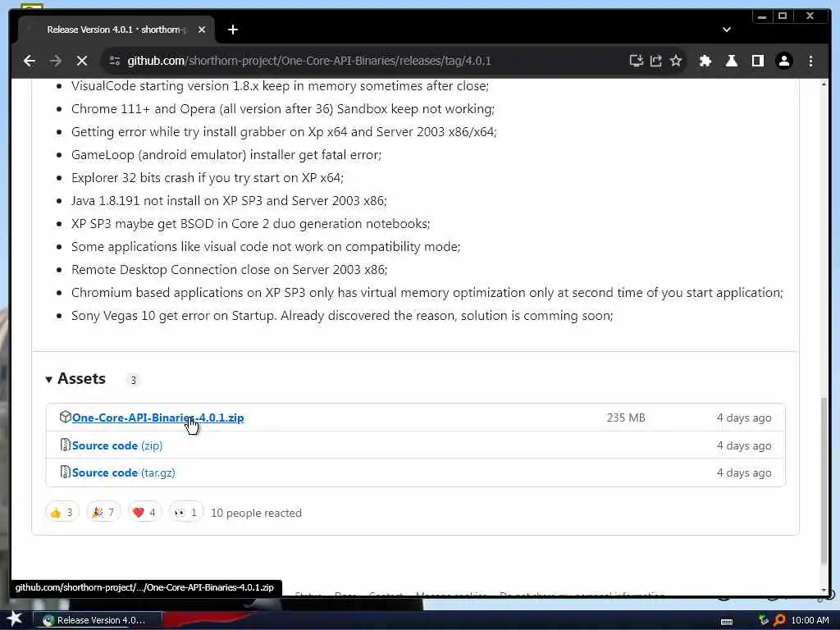Click the Assets count badge showing 3
Image resolution: width=840 pixels, height=630 pixels.
[x=134, y=381]
